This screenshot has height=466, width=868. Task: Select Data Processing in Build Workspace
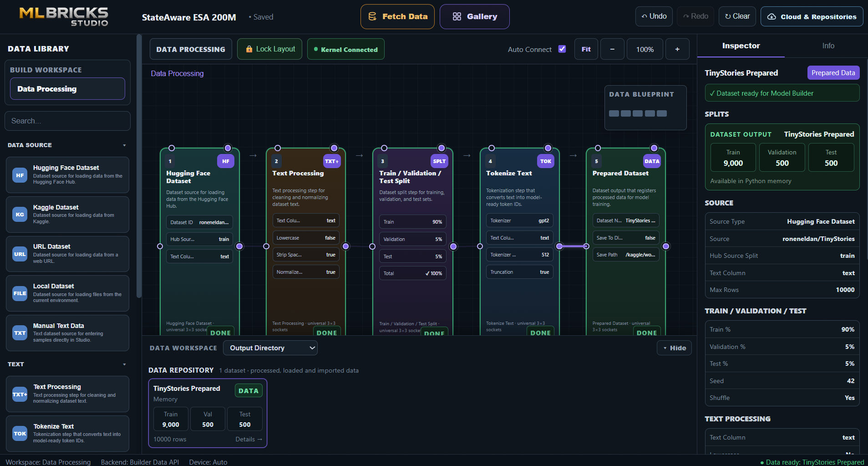[67, 89]
